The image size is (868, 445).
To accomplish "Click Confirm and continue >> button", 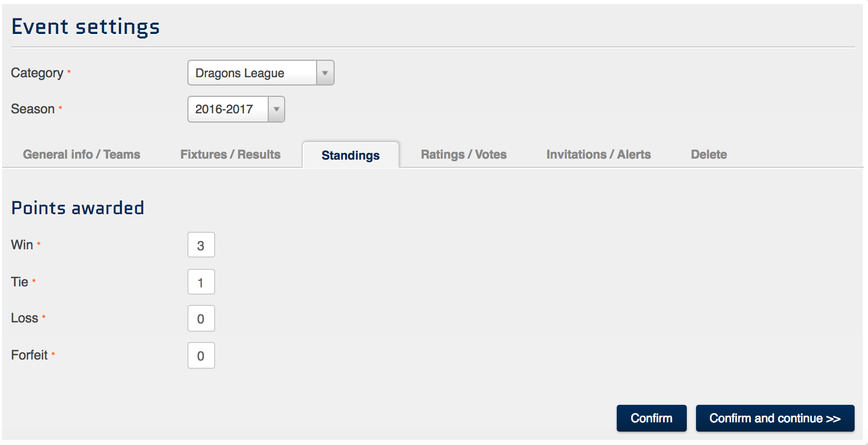I will [x=775, y=418].
